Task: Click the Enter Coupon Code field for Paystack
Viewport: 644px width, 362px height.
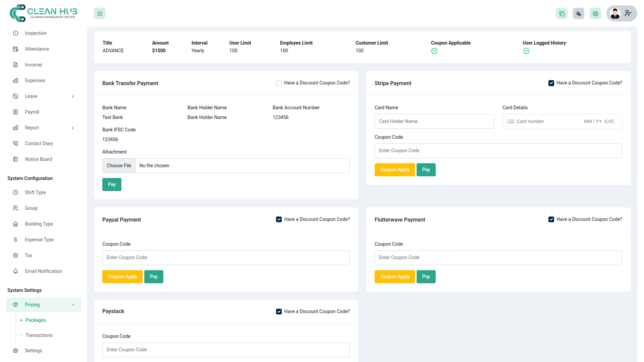Action: pyautogui.click(x=226, y=350)
